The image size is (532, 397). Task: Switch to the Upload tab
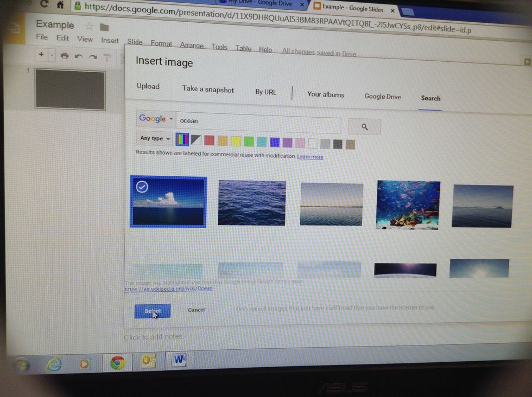[x=148, y=86]
